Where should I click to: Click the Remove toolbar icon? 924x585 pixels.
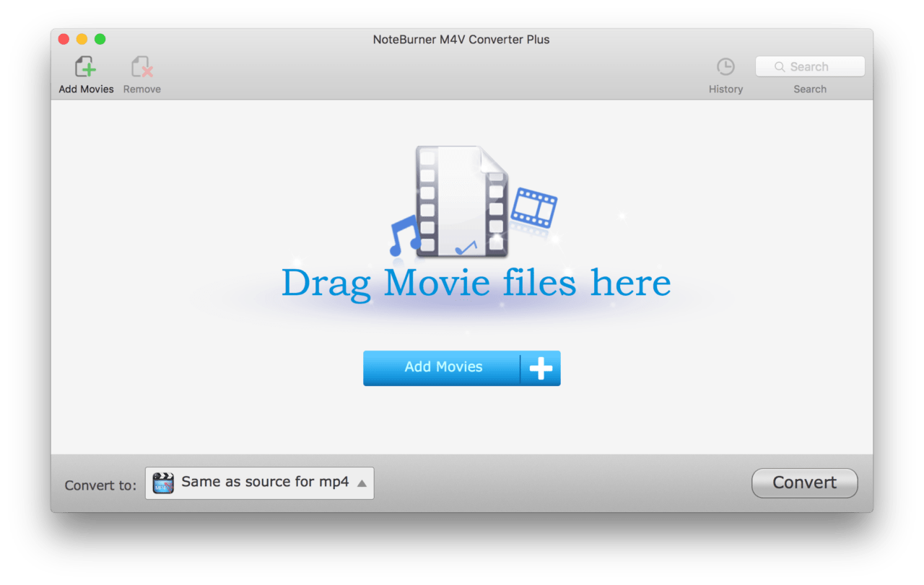pyautogui.click(x=142, y=67)
